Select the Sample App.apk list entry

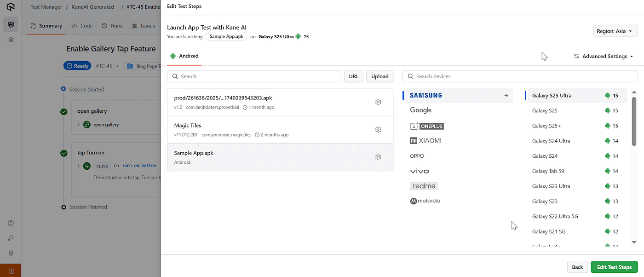click(x=280, y=157)
